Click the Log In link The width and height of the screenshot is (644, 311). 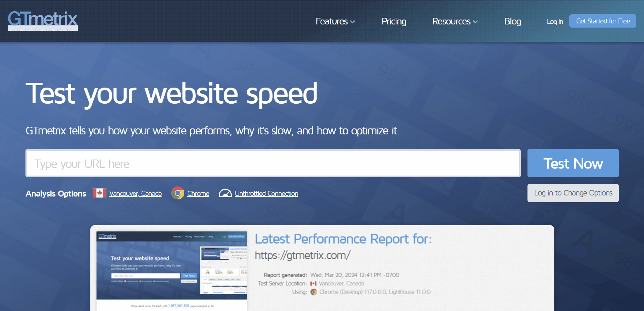click(x=555, y=21)
